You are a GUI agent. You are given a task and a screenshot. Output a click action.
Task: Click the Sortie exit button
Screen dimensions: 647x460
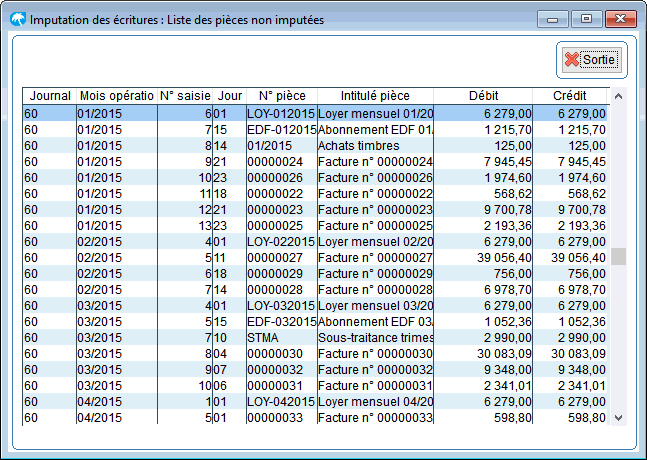pos(591,60)
